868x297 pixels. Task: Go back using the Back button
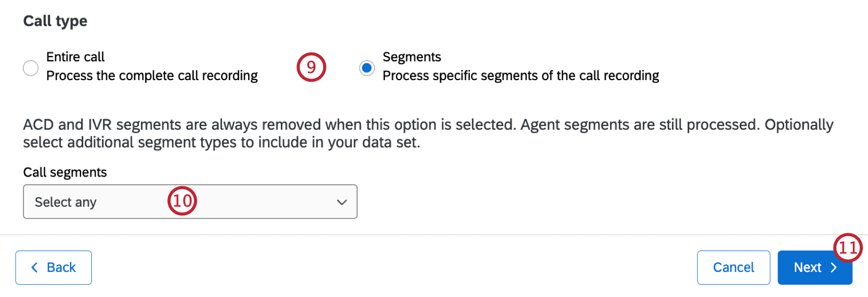(x=53, y=267)
